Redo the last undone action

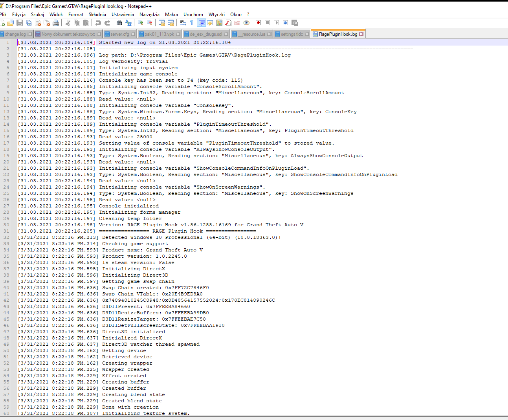tap(107, 23)
